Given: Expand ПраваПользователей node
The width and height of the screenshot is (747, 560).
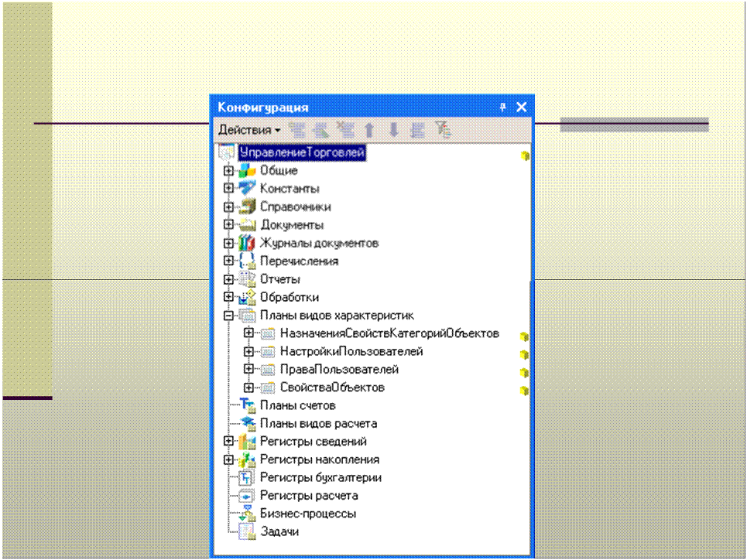Looking at the screenshot, I should pyautogui.click(x=248, y=370).
